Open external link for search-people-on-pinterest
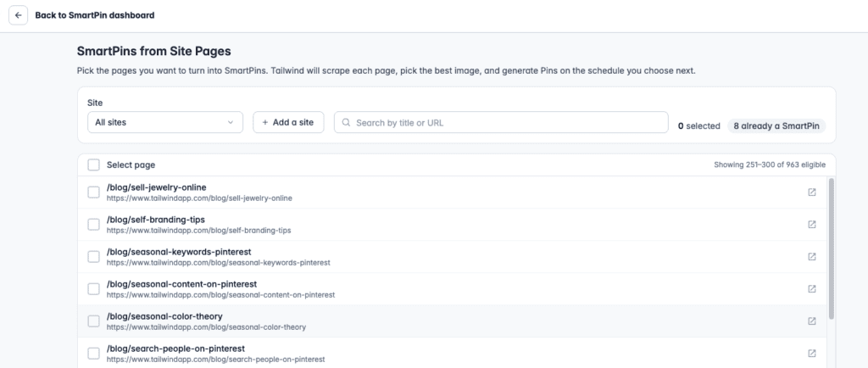Image resolution: width=868 pixels, height=368 pixels. click(x=811, y=353)
